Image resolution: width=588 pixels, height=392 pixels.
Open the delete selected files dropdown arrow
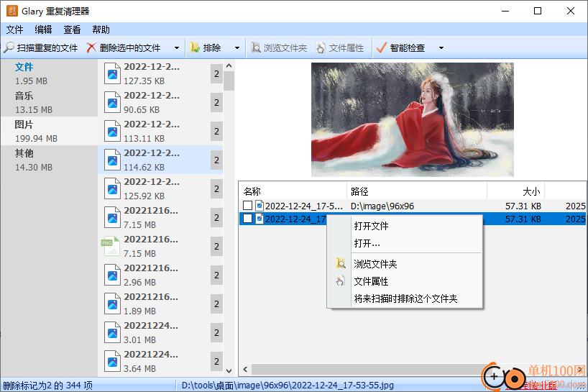click(177, 48)
